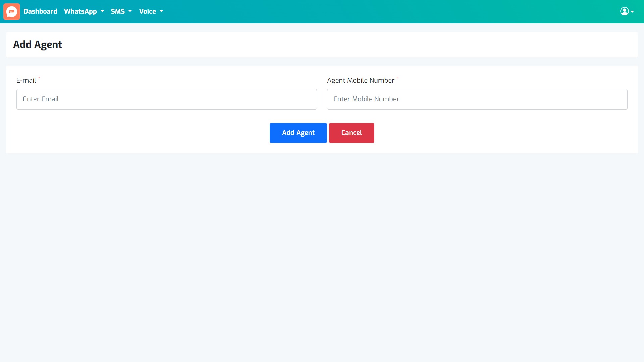Click the Agent Mobile Number label
Screen dimensions: 644x362
(361, 80)
